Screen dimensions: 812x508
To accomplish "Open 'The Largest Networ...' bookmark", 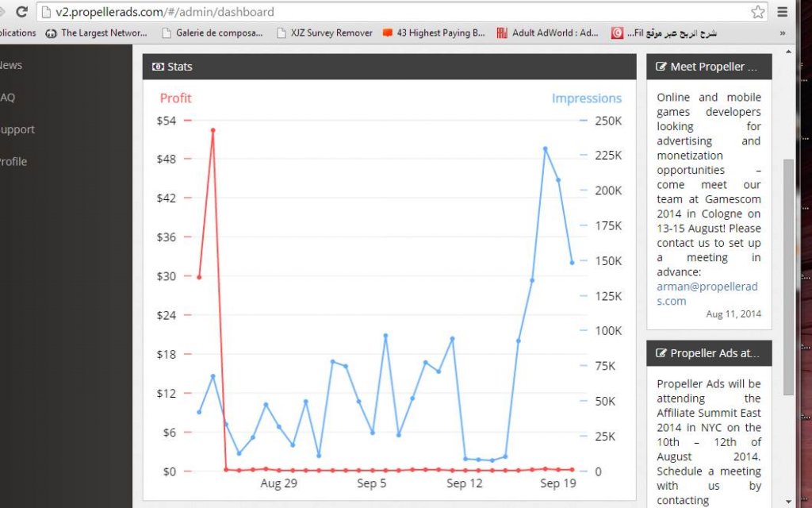I will pyautogui.click(x=96, y=33).
